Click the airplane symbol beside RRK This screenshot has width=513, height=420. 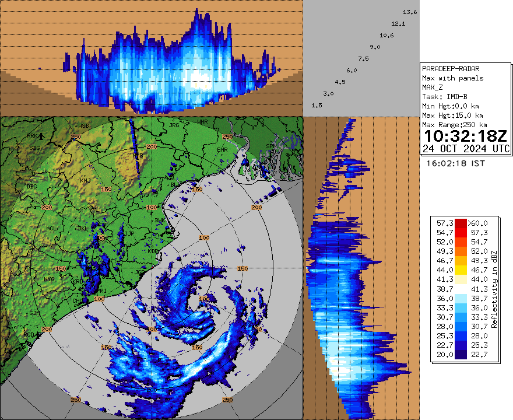[x=41, y=135]
